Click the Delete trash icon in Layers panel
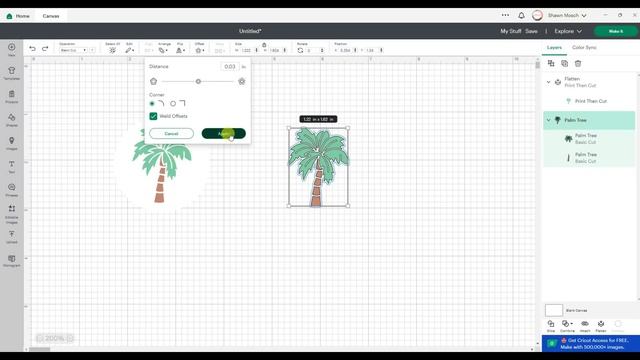640x360 pixels. 578,63
